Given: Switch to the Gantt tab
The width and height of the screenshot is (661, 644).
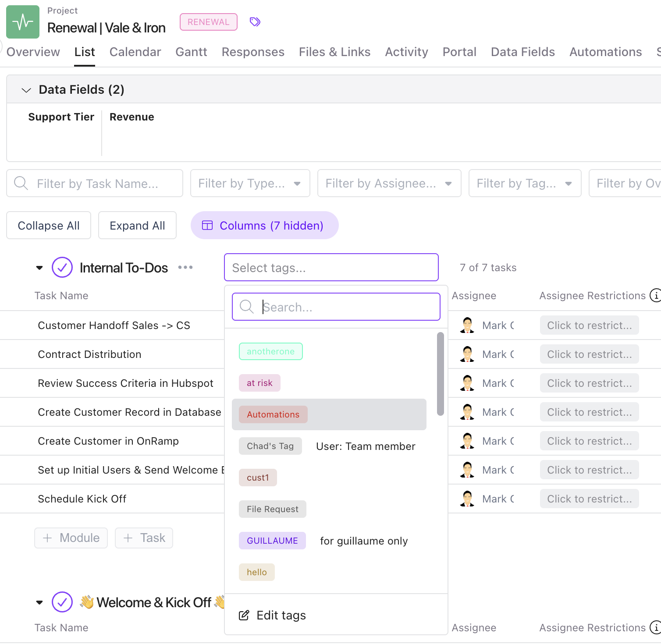Looking at the screenshot, I should (x=191, y=52).
